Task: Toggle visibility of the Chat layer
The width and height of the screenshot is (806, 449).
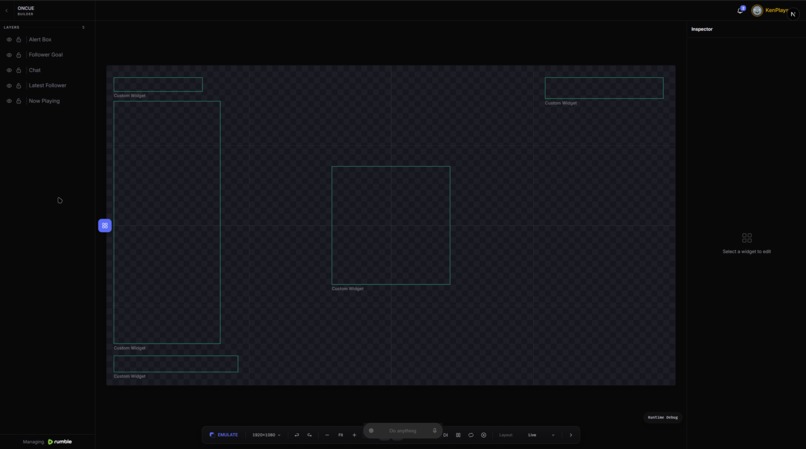Action: pyautogui.click(x=9, y=70)
